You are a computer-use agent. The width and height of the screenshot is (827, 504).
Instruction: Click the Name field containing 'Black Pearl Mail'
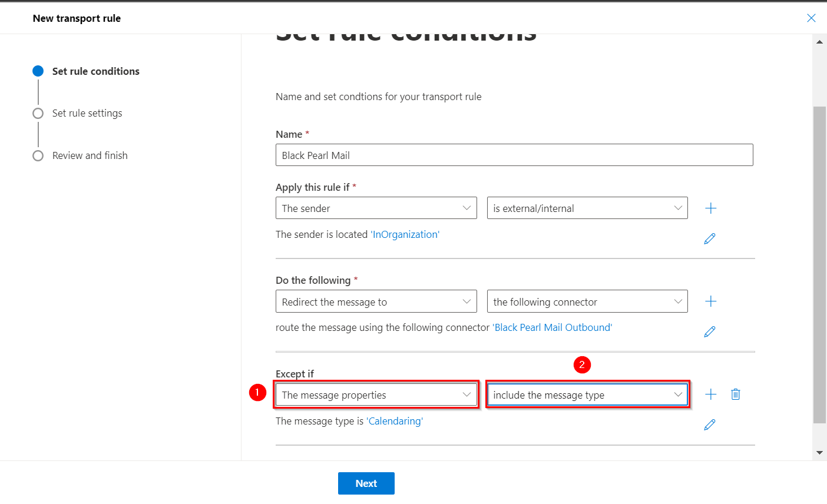tap(514, 155)
